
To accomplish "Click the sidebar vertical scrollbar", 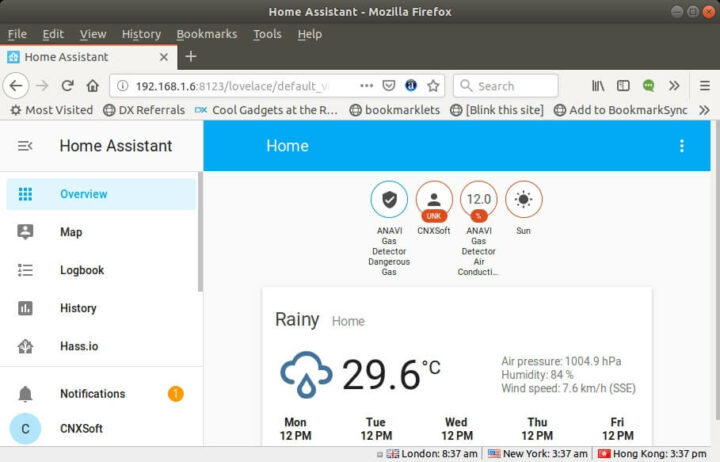I will [200, 232].
